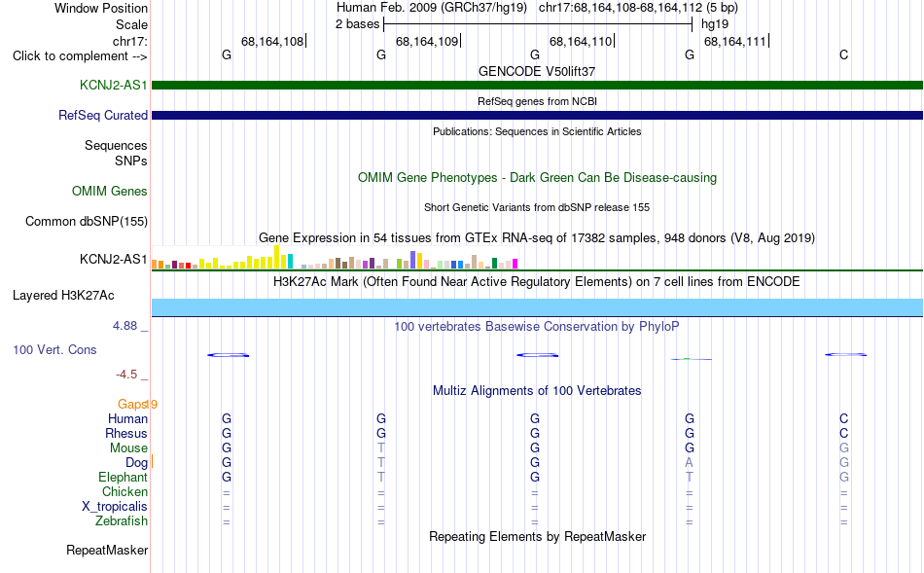The image size is (924, 573).
Task: Click the black KCNJ2-AS1 GTEx expression label
Action: point(113,260)
